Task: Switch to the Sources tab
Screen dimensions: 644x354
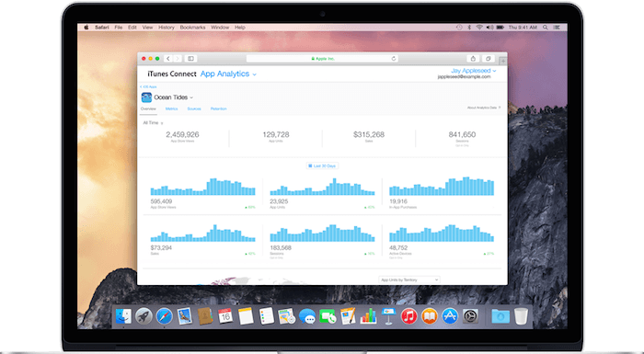Action: (x=194, y=108)
